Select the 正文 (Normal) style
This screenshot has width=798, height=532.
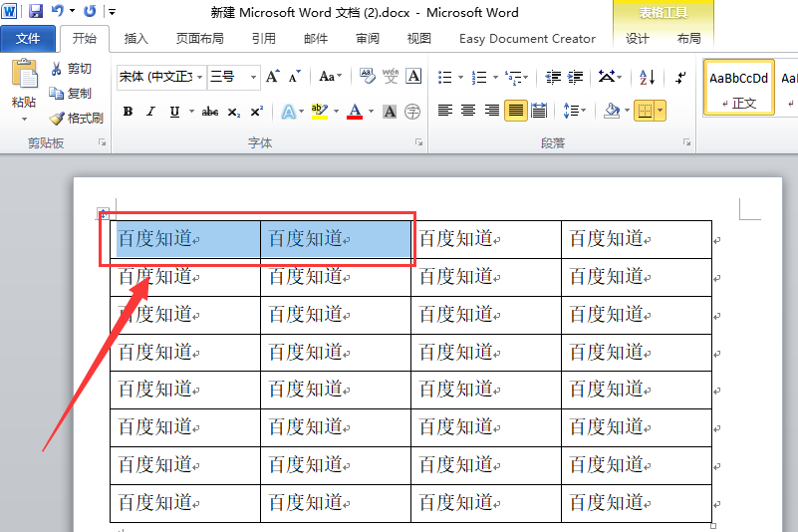coord(739,87)
